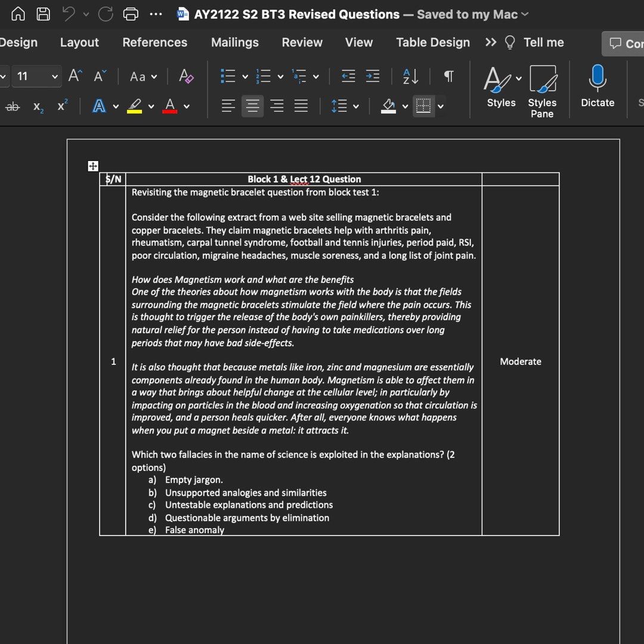Click the Home icon in title bar

click(18, 14)
